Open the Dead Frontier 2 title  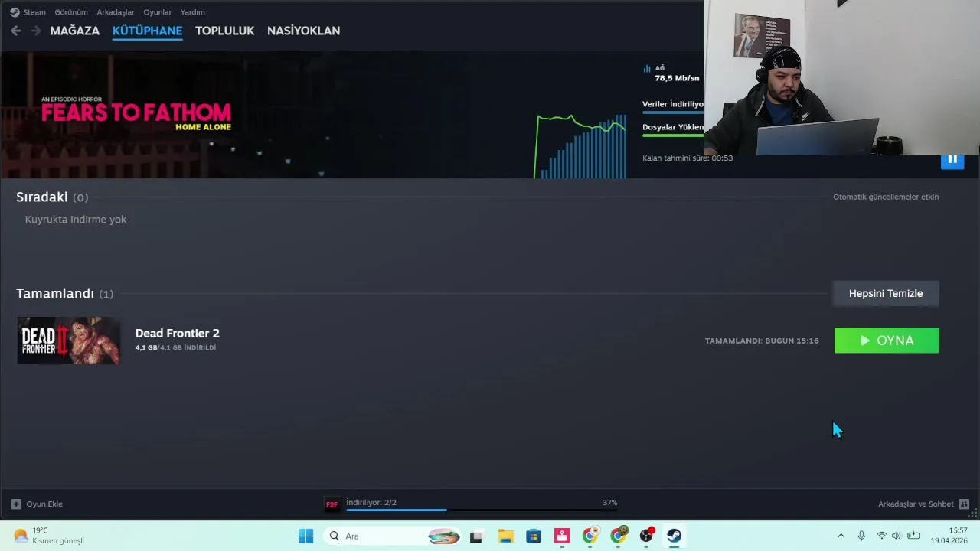point(178,333)
